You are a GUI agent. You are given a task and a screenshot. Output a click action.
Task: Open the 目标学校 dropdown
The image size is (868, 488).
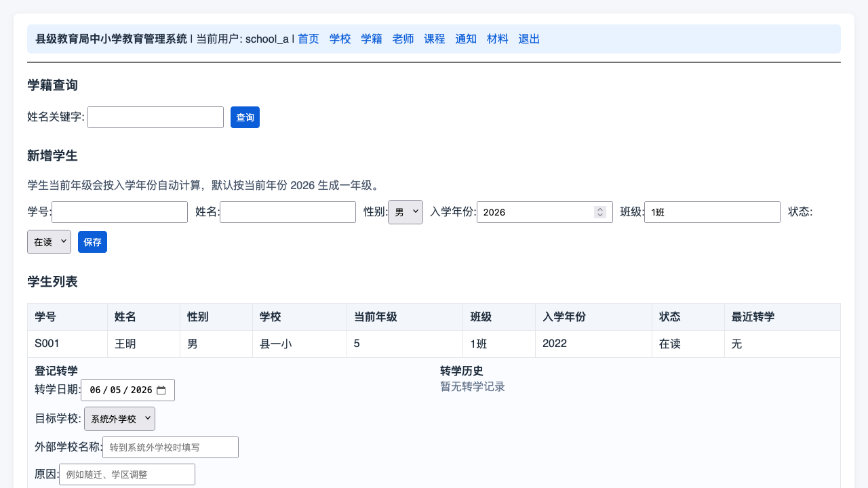coord(119,419)
